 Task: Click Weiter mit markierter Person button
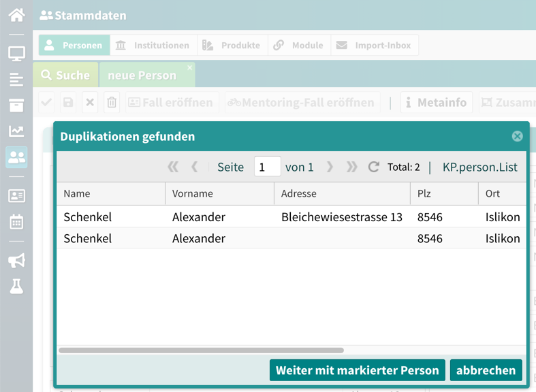click(357, 370)
